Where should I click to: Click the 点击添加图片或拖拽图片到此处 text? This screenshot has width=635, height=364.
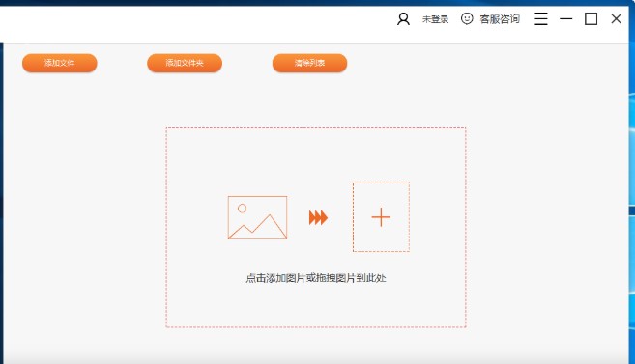tap(316, 278)
